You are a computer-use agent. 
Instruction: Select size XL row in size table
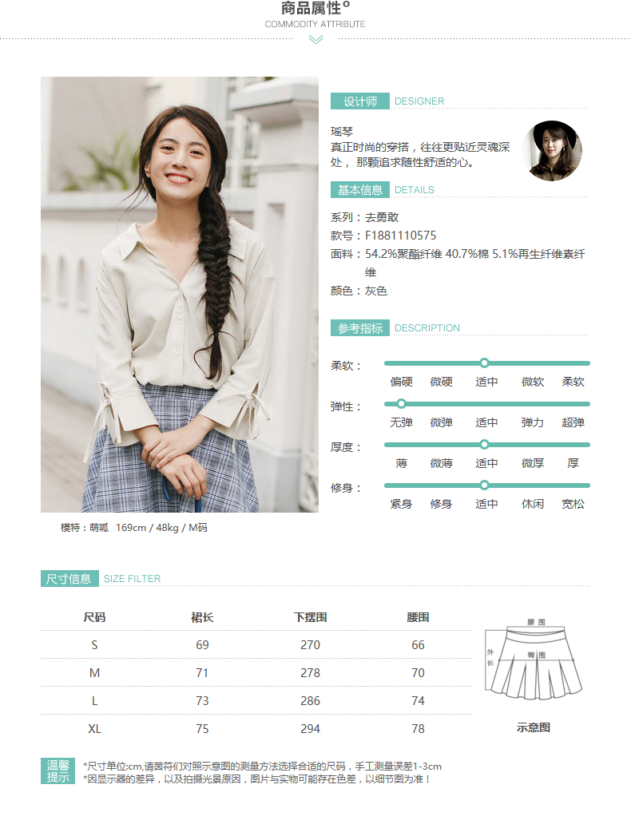256,728
